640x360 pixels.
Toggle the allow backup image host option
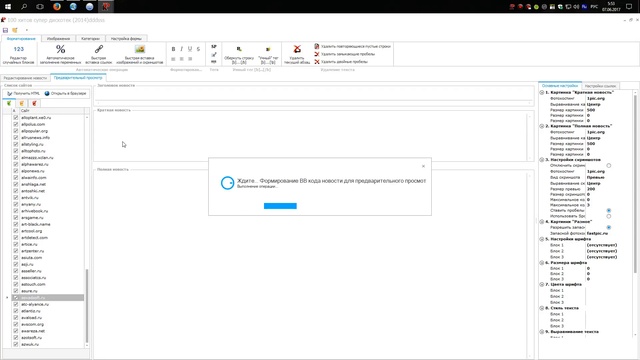tap(609, 227)
